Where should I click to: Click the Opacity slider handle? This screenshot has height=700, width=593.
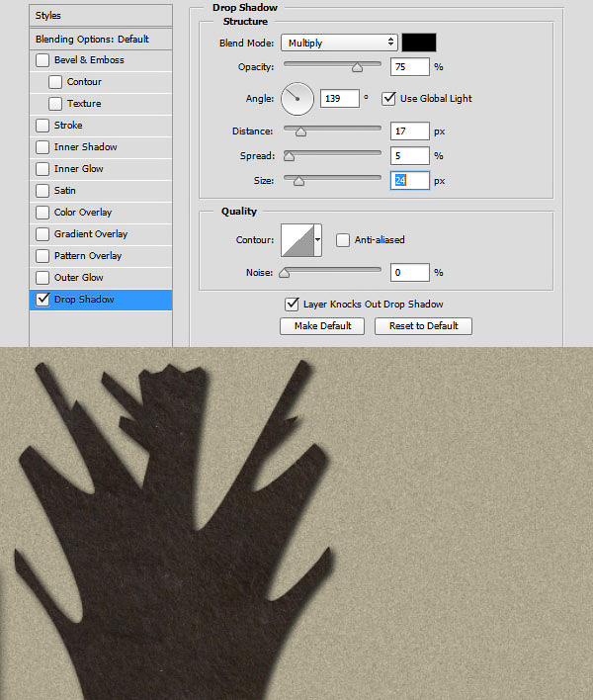tap(357, 67)
